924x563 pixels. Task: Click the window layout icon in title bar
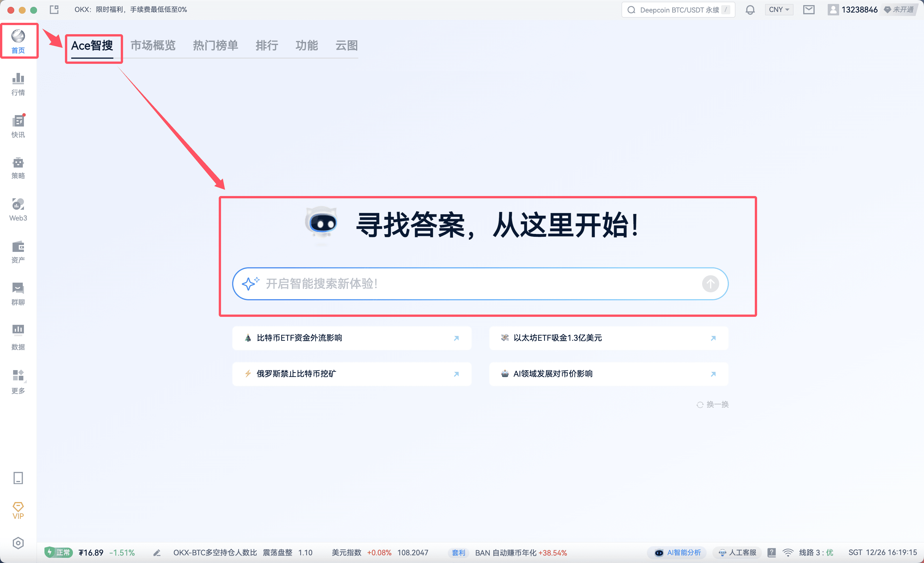point(54,9)
